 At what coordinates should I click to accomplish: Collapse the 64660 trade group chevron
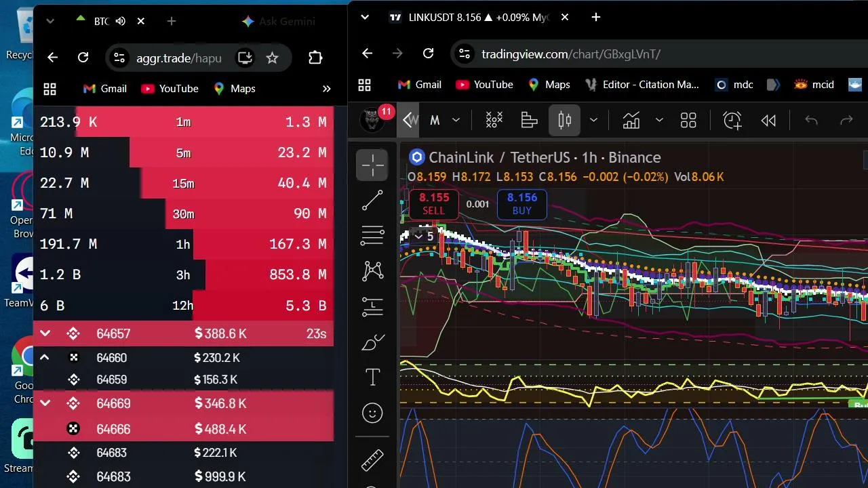pyautogui.click(x=45, y=357)
